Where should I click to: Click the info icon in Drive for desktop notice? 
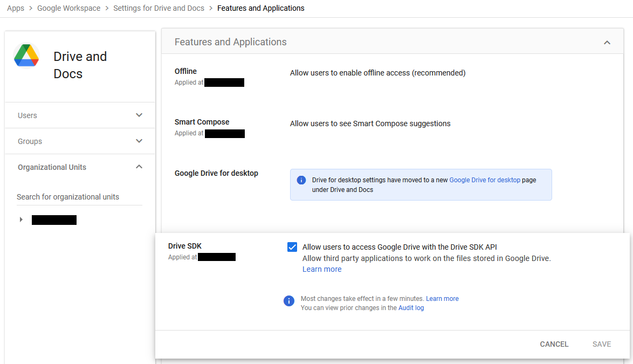pyautogui.click(x=301, y=180)
